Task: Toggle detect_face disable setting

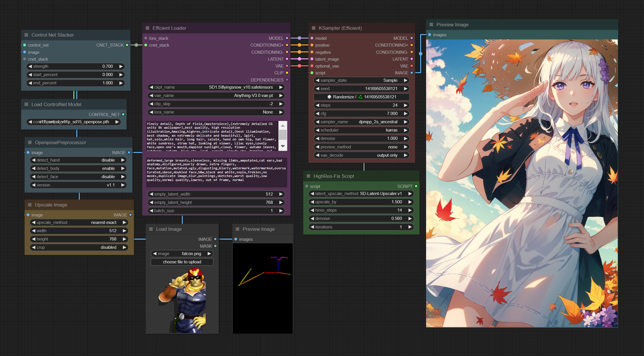Action: (78, 177)
